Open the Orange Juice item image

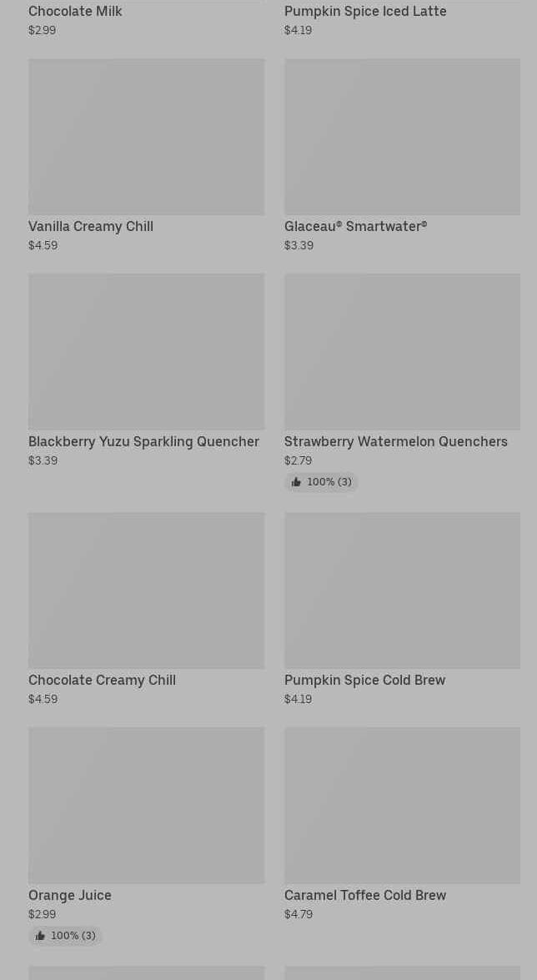pos(146,806)
